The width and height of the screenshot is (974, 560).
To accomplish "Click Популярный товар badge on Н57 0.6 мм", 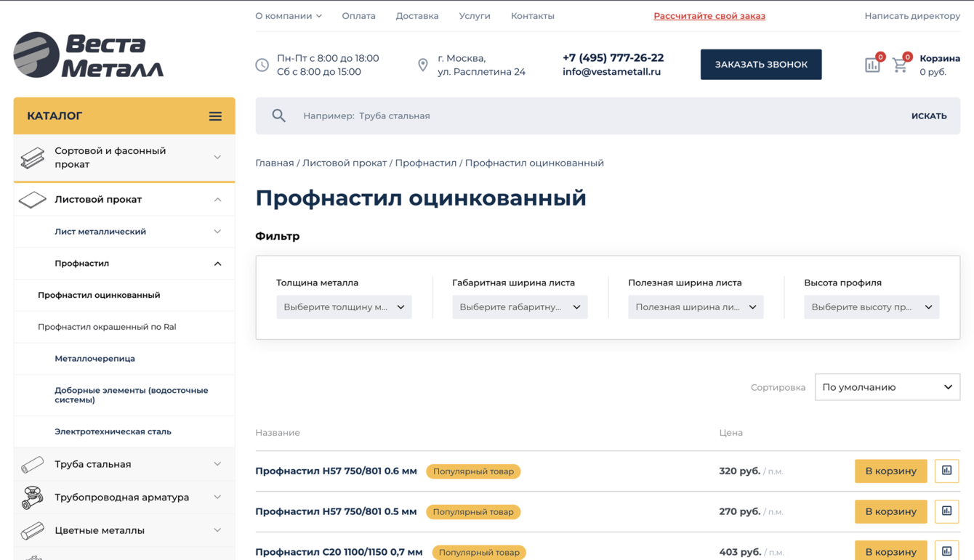I will click(473, 471).
